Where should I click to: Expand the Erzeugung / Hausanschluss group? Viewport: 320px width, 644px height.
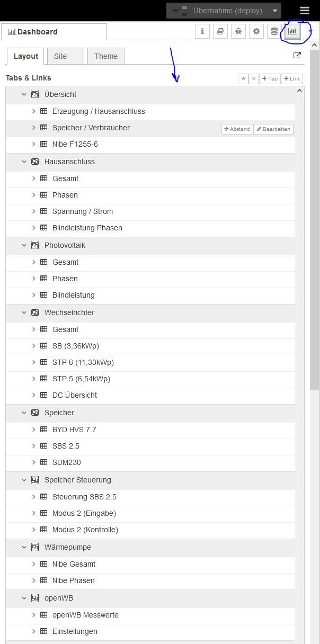point(33,111)
